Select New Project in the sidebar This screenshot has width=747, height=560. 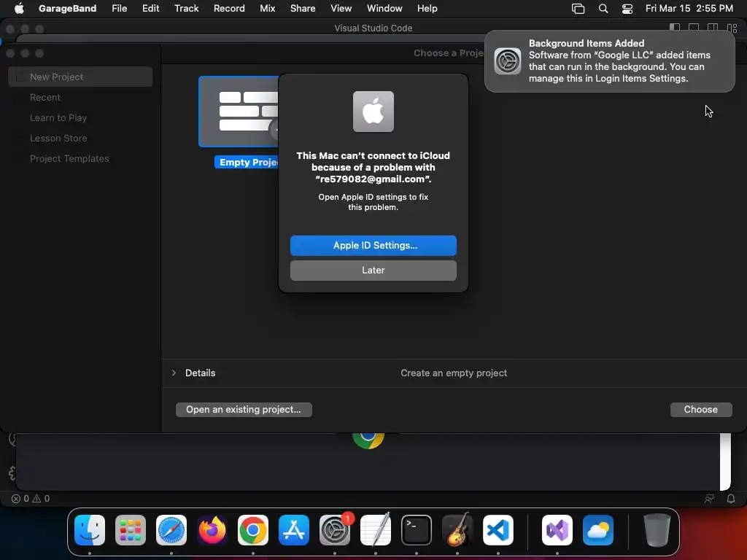80,77
